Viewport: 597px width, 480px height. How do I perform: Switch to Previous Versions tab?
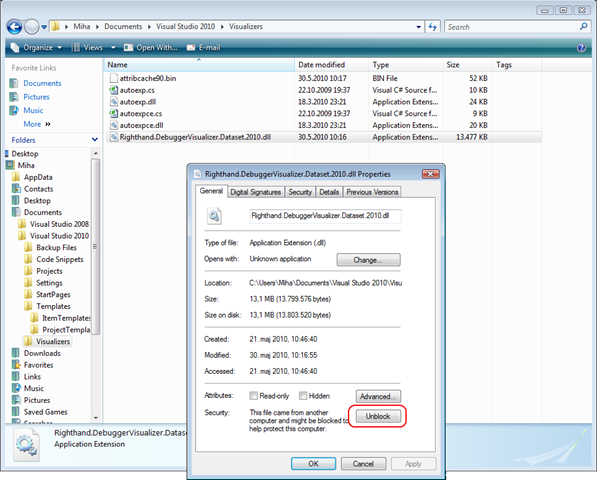[372, 192]
